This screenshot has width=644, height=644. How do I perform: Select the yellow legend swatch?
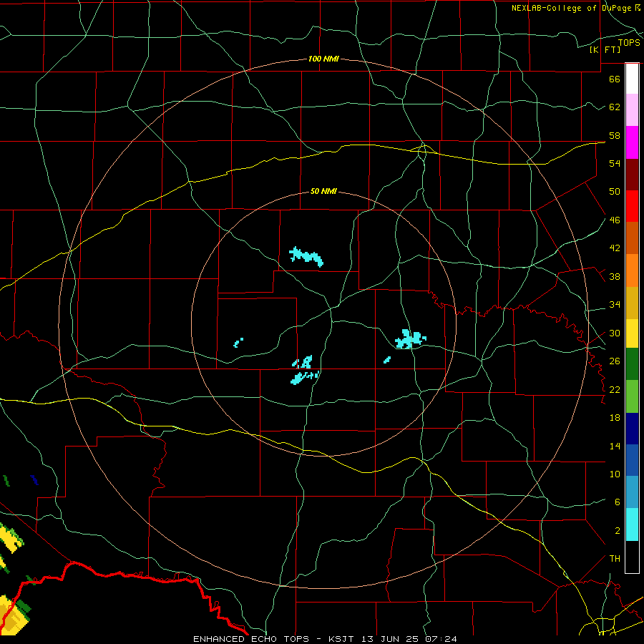[632, 333]
